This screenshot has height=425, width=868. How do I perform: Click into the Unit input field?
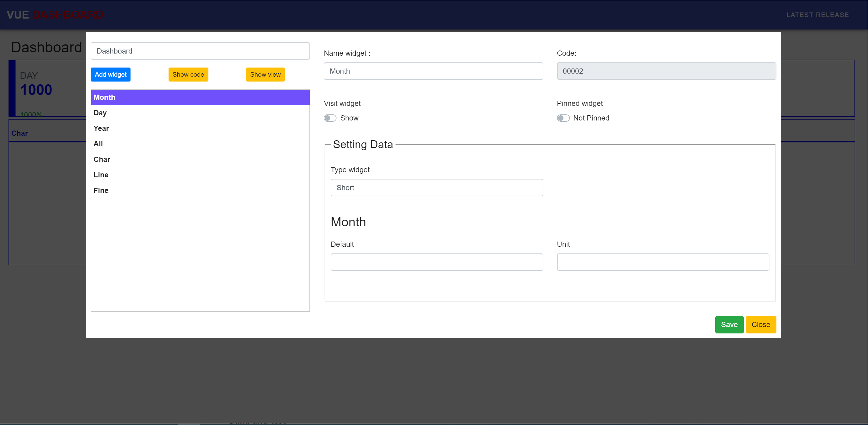(662, 262)
